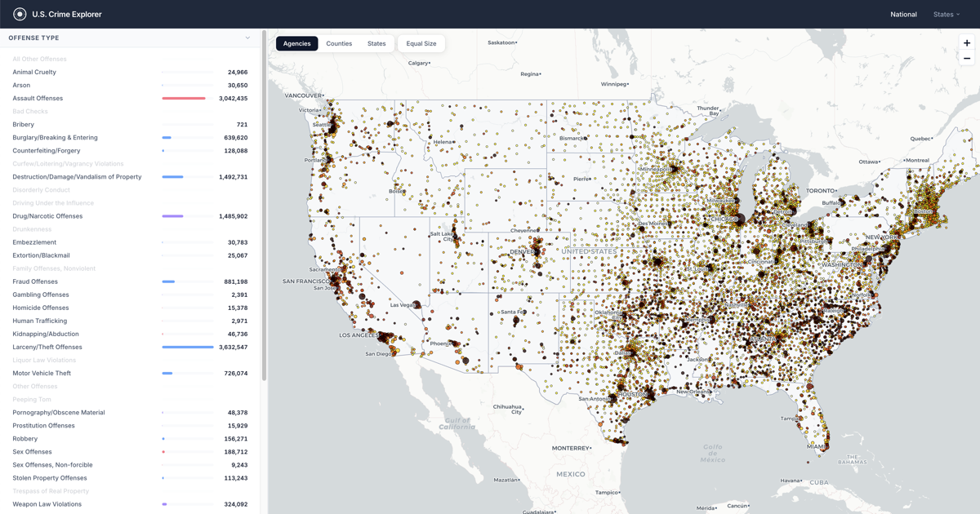Screen dimensions: 980x514
Task: Click the U.S. Crime Explorer logo icon
Action: pos(20,14)
